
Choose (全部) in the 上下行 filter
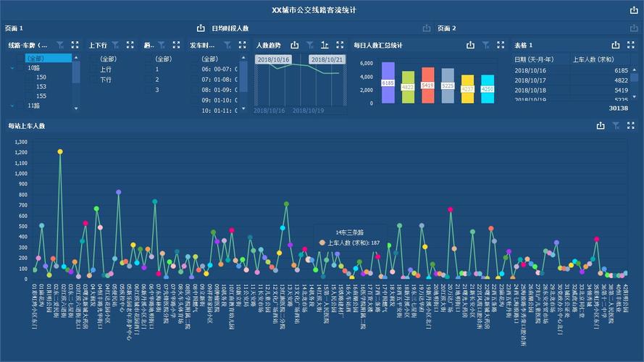point(108,59)
